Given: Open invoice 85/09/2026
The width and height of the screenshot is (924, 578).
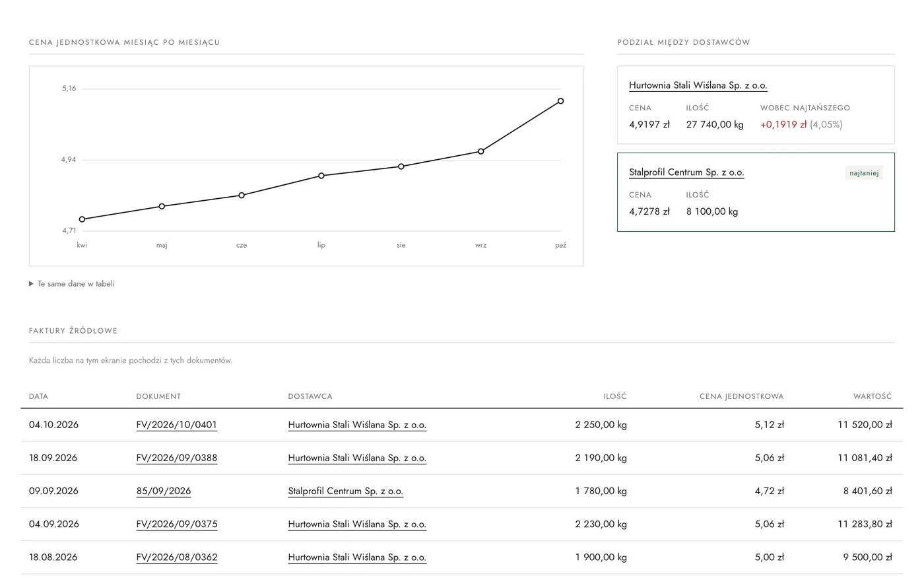Looking at the screenshot, I should [x=164, y=491].
